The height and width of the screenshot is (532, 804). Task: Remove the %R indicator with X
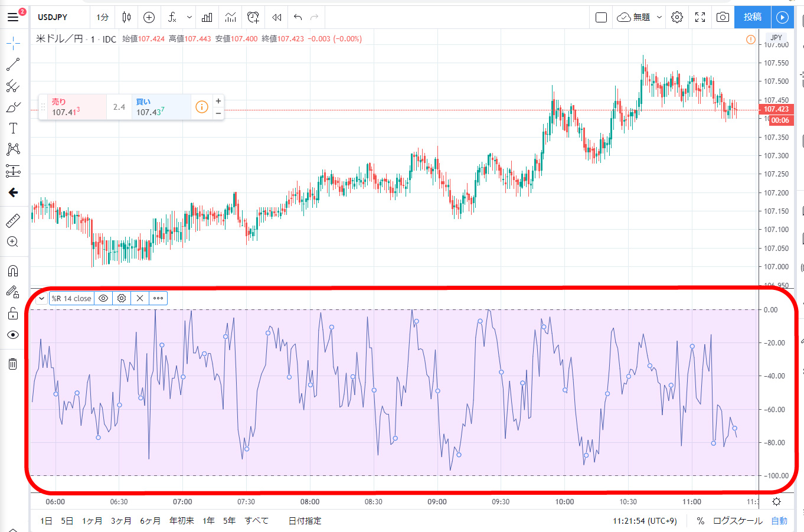[140, 298]
